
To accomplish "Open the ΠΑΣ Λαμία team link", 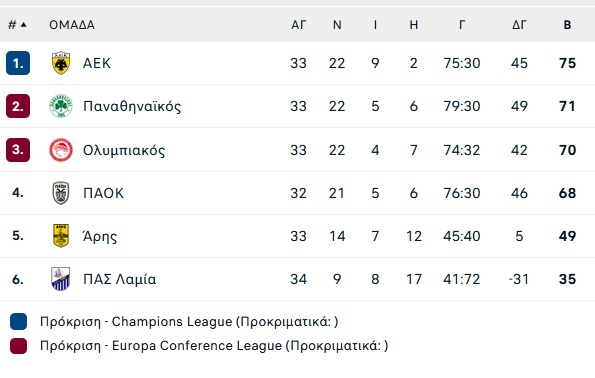I will (x=120, y=279).
